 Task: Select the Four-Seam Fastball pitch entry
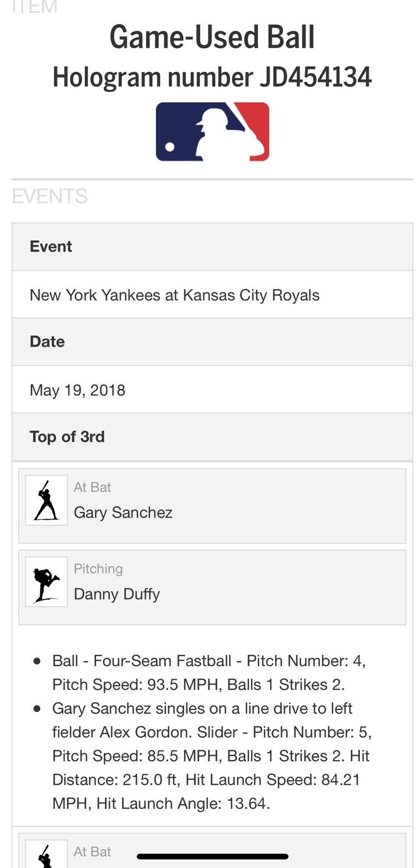tap(208, 673)
